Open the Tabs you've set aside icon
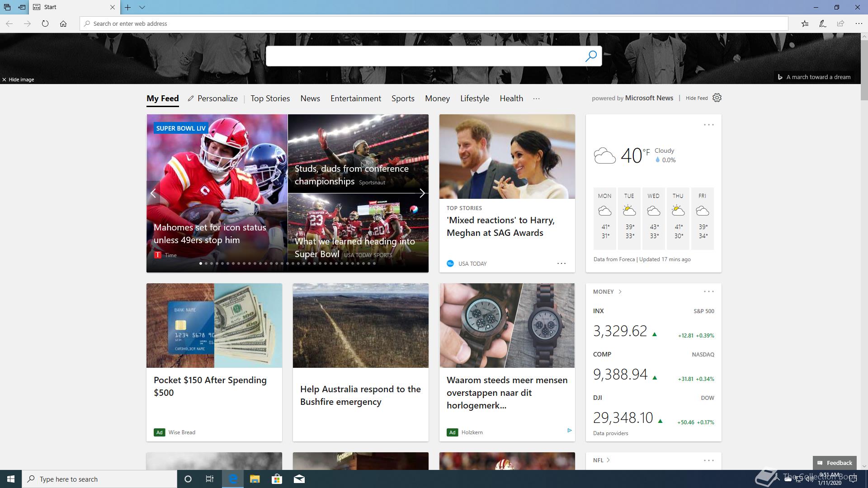Screen dimensions: 868x488 [x=7, y=7]
